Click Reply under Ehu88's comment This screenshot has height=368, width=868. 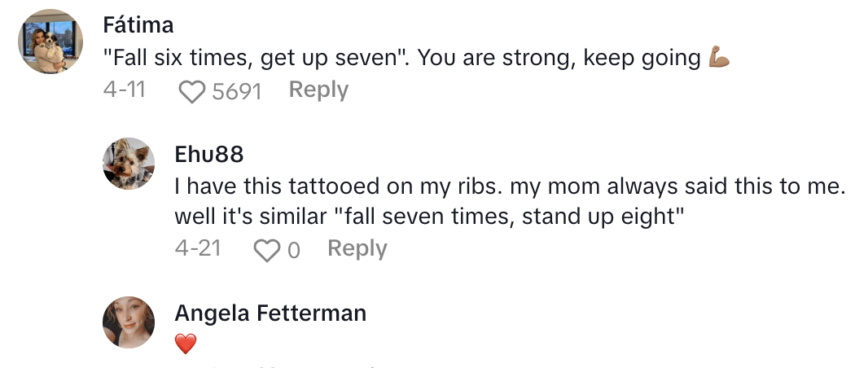(x=357, y=249)
